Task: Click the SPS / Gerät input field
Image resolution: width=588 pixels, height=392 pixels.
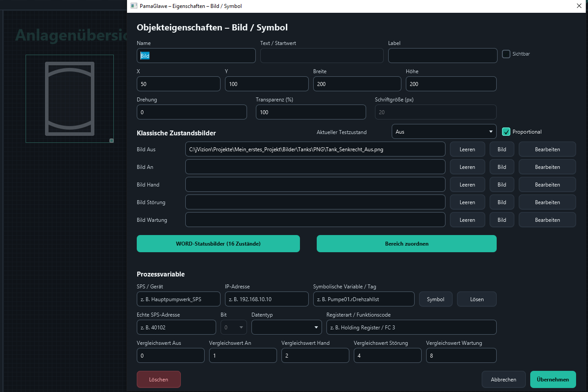Action: (179, 299)
